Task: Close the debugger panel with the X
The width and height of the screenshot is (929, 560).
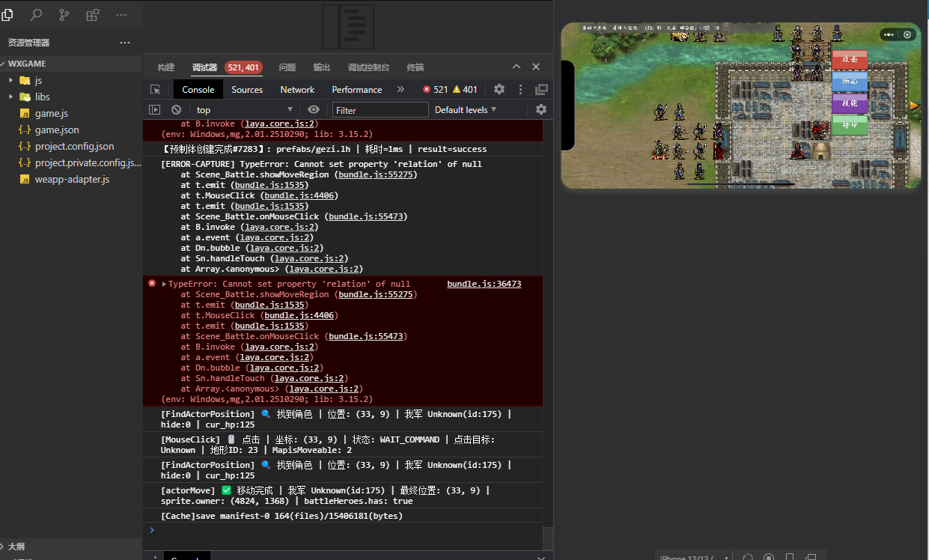Action: 536,67
